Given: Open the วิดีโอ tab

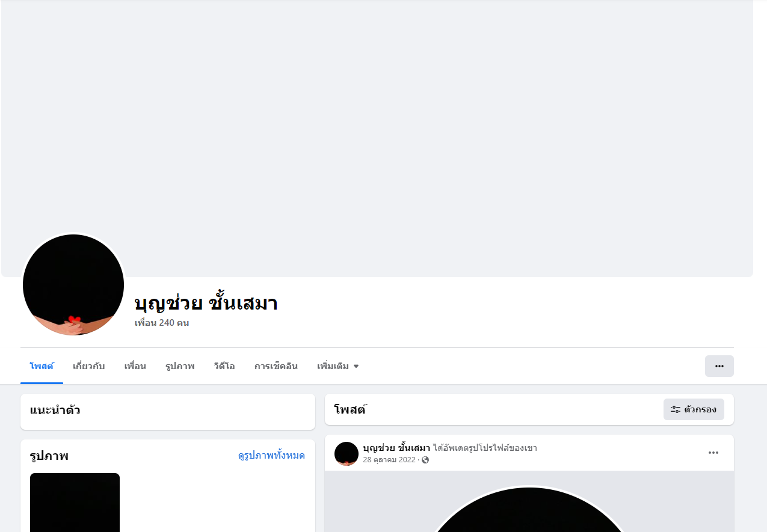Looking at the screenshot, I should pyautogui.click(x=224, y=366).
